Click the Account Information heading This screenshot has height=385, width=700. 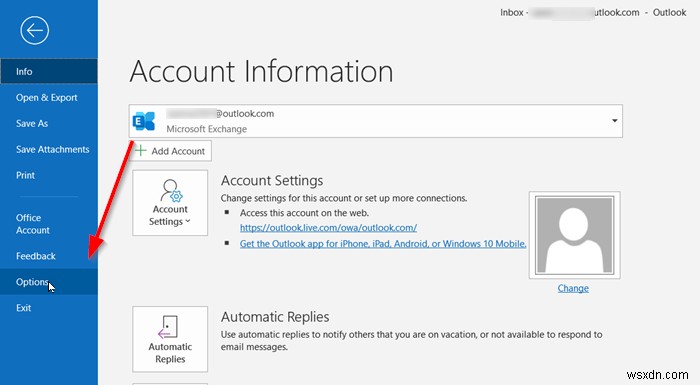coord(262,71)
